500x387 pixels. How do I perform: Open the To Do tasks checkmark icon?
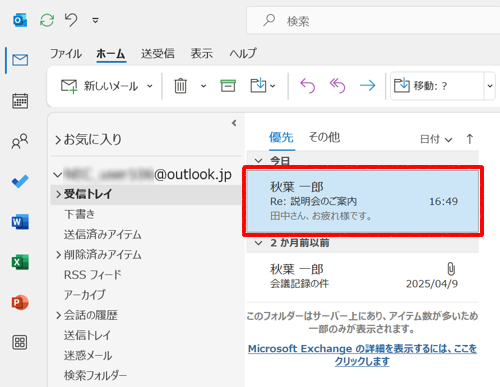coord(20,181)
